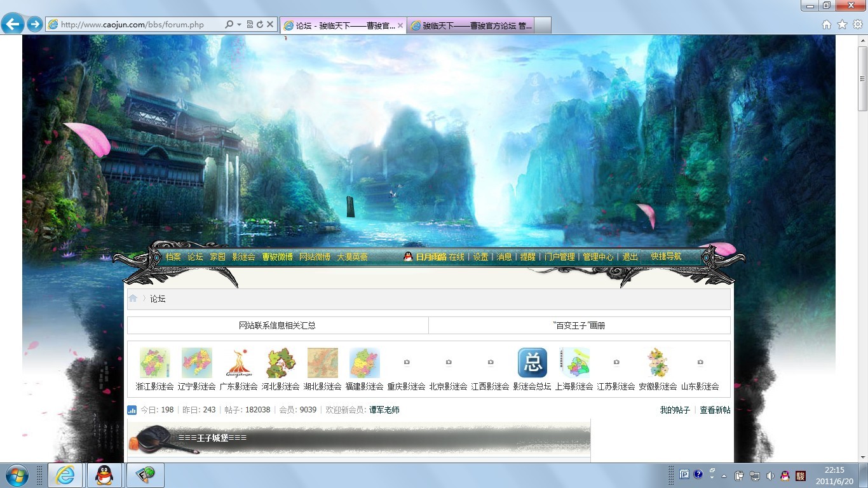Click the page vertical scrollbar thumb
The image size is (868, 488).
click(862, 76)
